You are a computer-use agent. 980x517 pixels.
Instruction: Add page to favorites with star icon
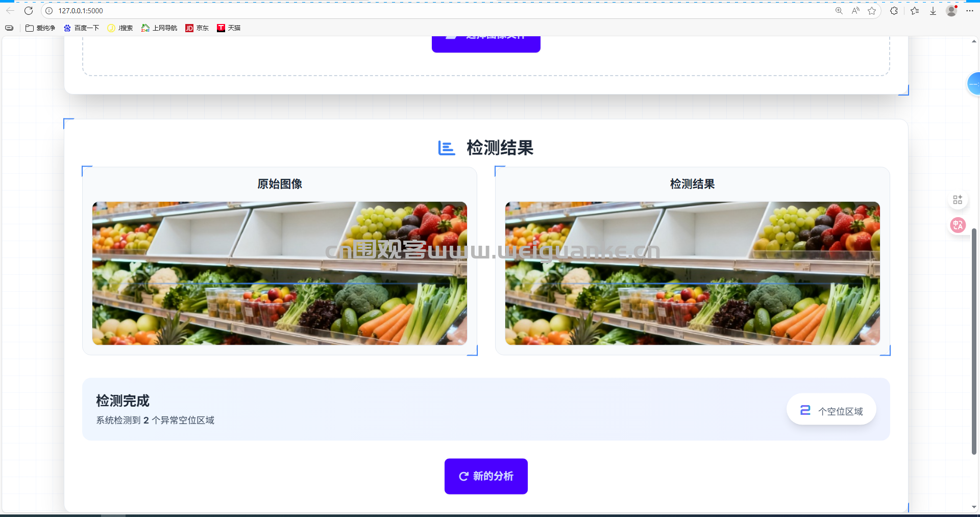[872, 11]
